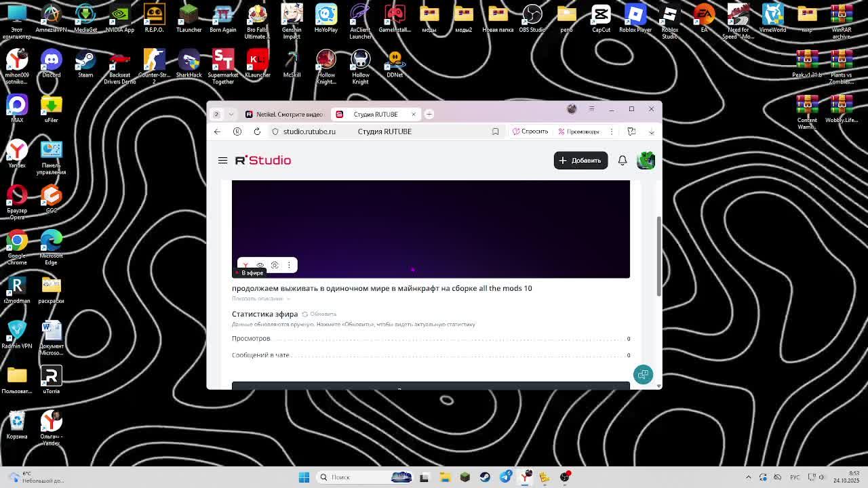
Task: Open Telegram from the taskbar
Action: click(505, 477)
